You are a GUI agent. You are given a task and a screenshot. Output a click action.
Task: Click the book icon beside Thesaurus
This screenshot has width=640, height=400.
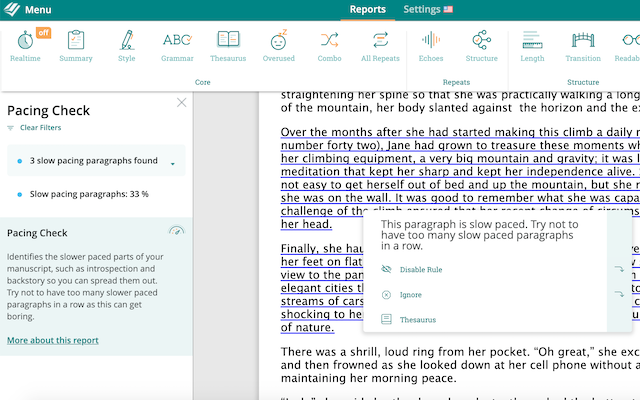(386, 319)
